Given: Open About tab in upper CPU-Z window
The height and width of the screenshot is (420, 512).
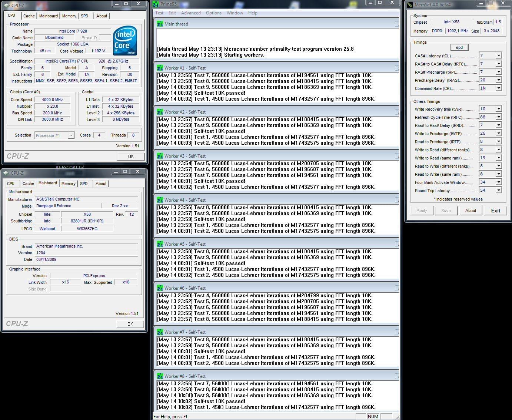Looking at the screenshot, I should click(x=102, y=16).
